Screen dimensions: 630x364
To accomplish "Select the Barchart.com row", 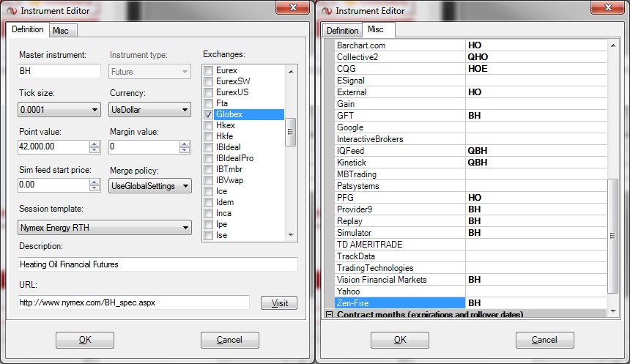I will [470, 45].
